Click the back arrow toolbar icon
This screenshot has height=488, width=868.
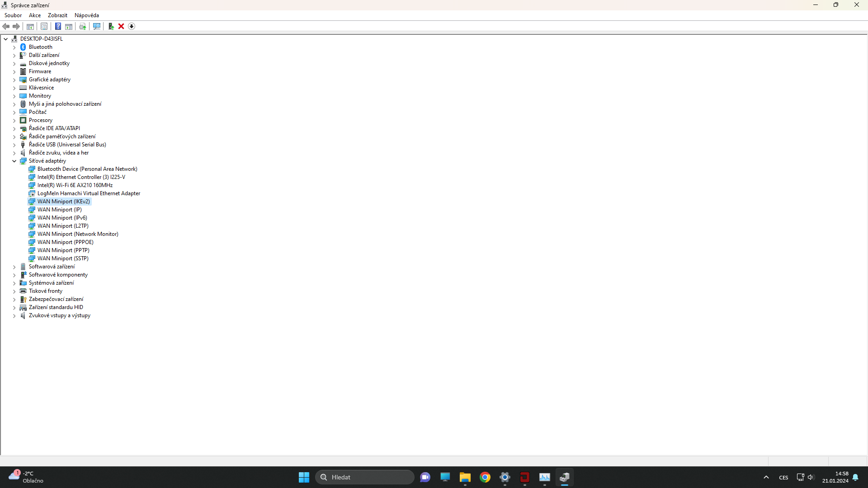tap(6, 26)
